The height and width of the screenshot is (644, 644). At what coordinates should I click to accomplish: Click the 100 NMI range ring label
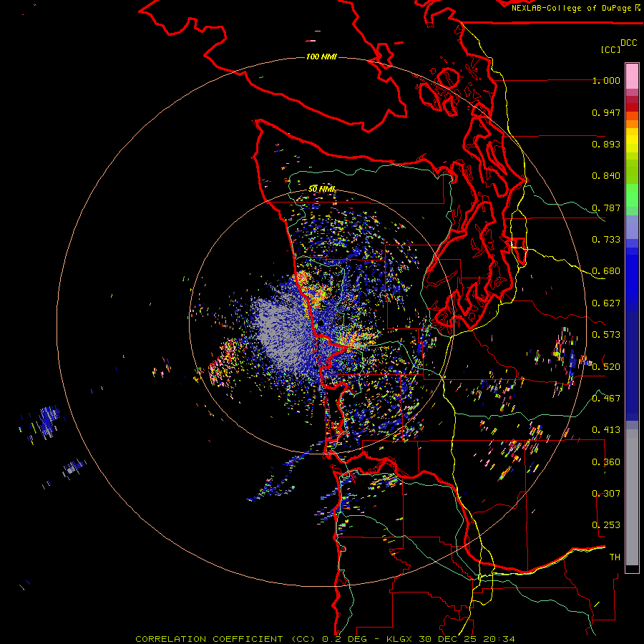tap(321, 57)
